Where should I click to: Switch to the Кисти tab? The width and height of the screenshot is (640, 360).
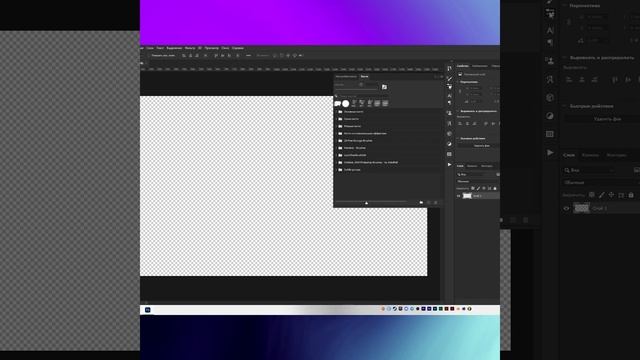pyautogui.click(x=364, y=76)
